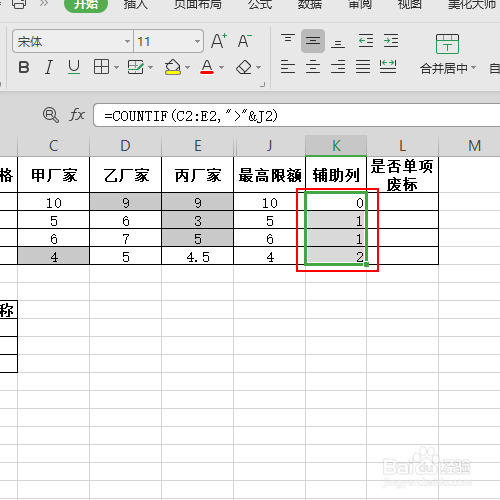This screenshot has width=500, height=500.
Task: Decrease indent icon
Action: (x=366, y=41)
